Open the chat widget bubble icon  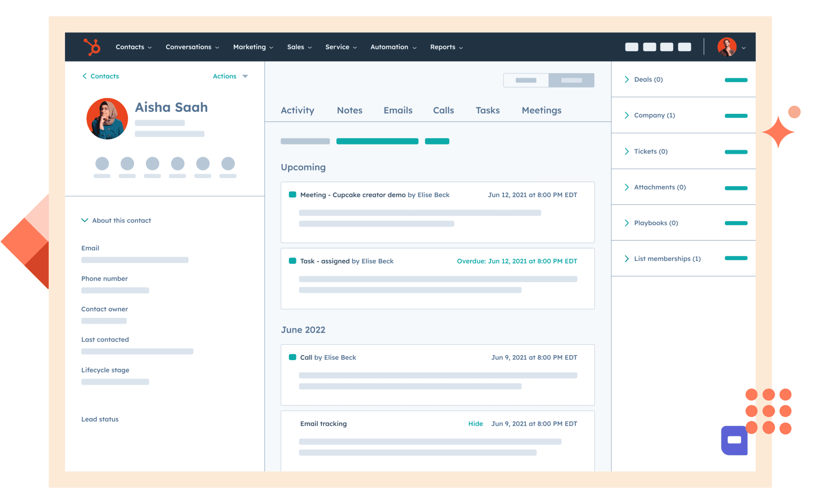pyautogui.click(x=734, y=440)
